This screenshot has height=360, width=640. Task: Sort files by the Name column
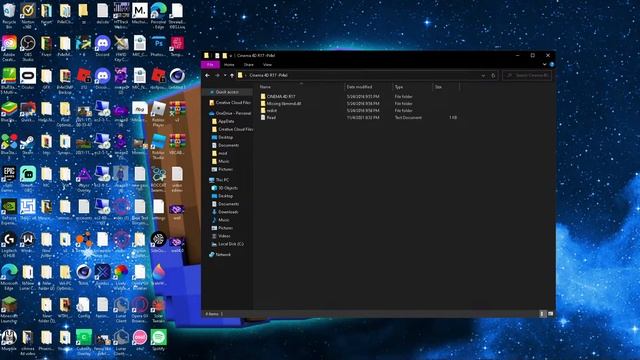pyautogui.click(x=301, y=87)
